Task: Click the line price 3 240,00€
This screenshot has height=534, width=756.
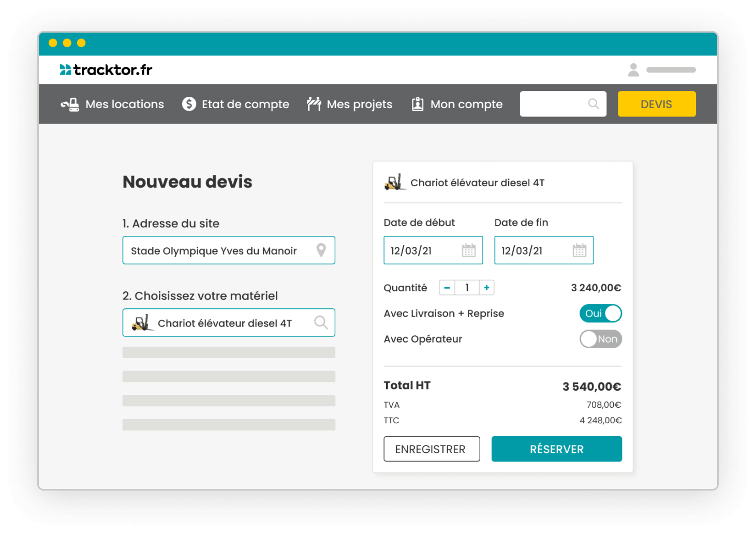Action: 596,288
